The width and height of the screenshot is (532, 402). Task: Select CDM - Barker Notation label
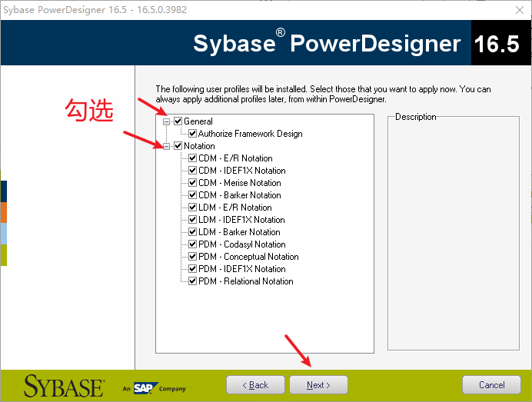[x=240, y=195]
